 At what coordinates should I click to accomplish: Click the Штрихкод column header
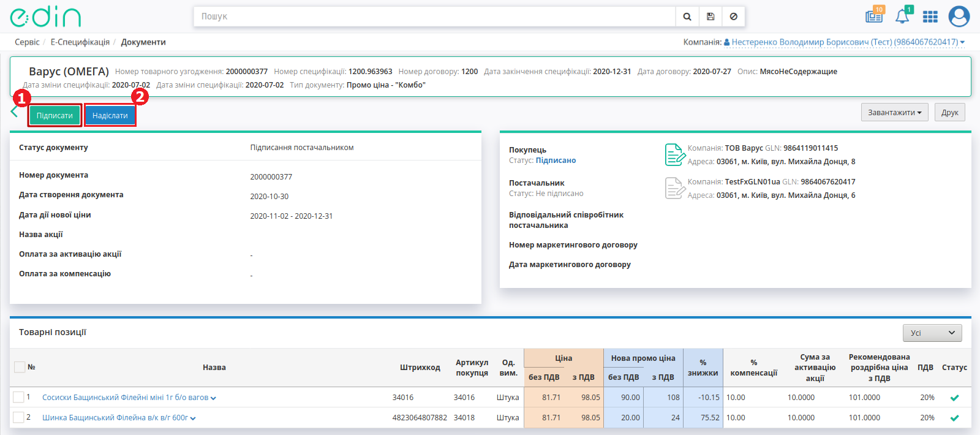420,368
